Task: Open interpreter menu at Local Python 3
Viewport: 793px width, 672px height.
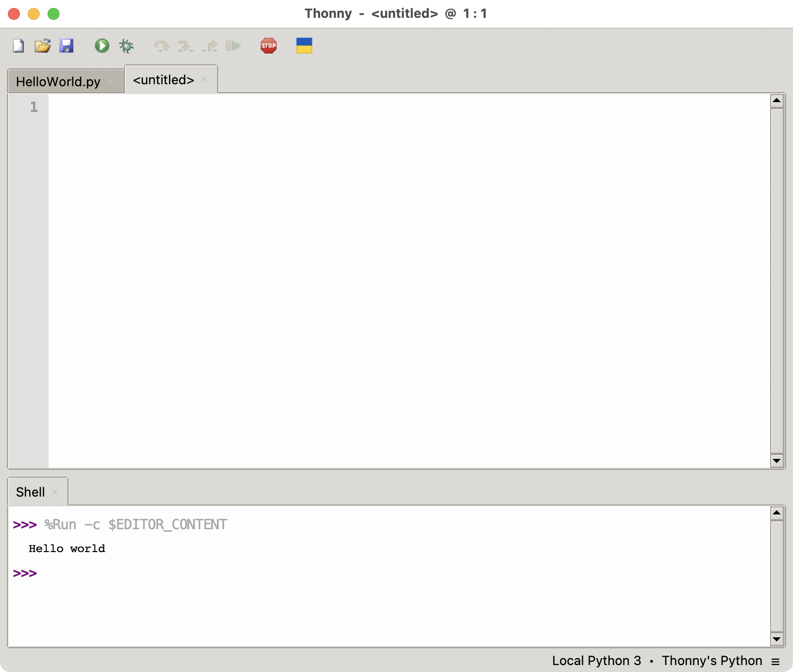Action: [x=596, y=661]
